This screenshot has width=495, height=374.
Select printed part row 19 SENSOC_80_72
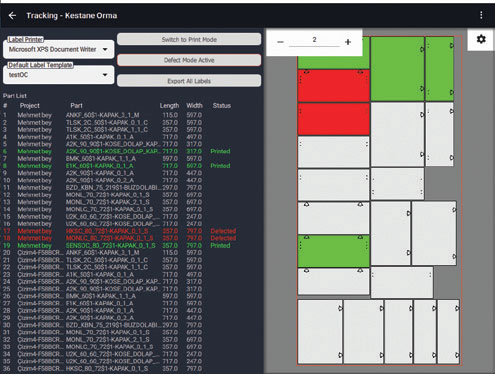(x=117, y=246)
